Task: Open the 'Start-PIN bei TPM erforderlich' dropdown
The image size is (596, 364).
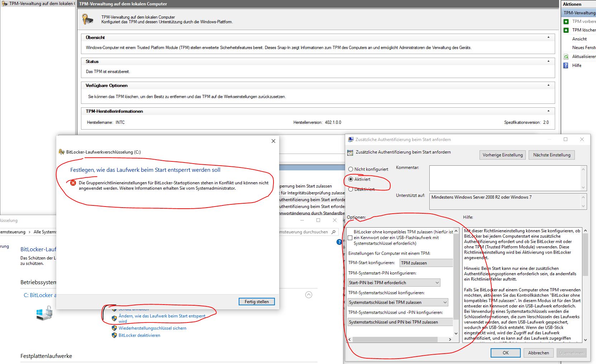Action: (394, 283)
